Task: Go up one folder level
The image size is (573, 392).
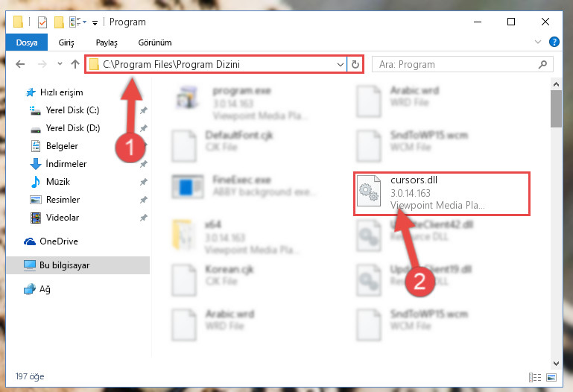Action: 75,64
